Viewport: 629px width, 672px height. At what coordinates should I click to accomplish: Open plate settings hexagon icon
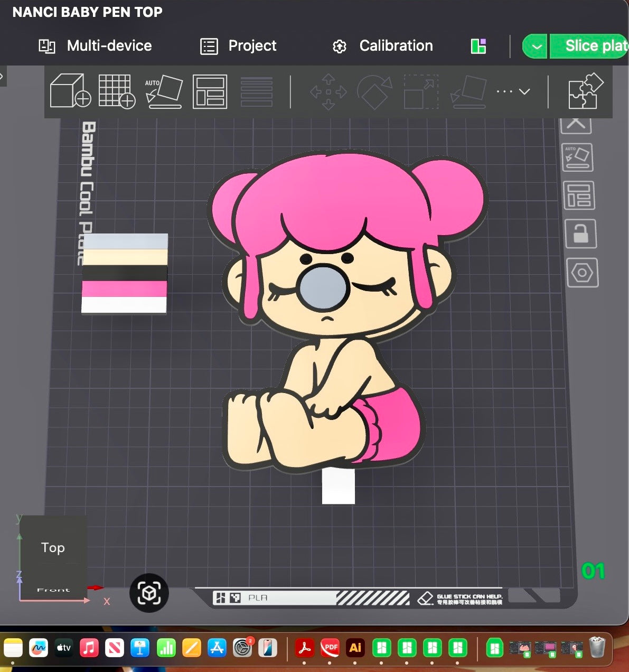(x=582, y=273)
